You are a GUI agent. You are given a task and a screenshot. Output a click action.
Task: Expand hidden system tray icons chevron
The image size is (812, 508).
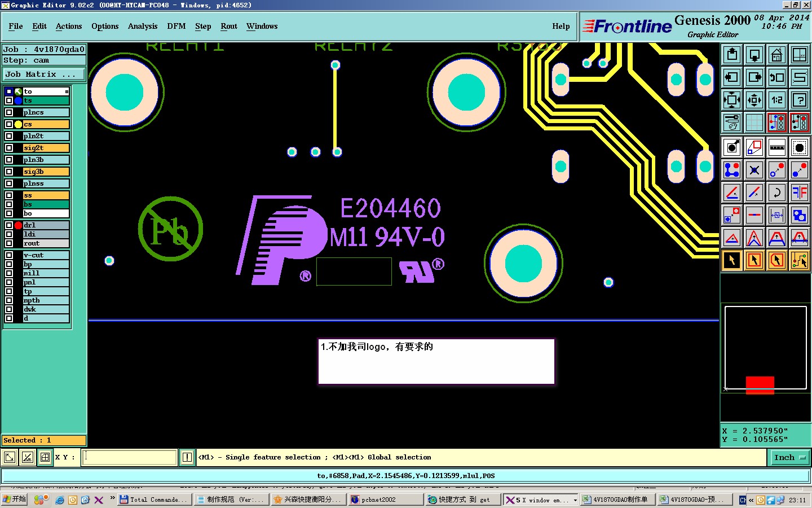tap(751, 500)
